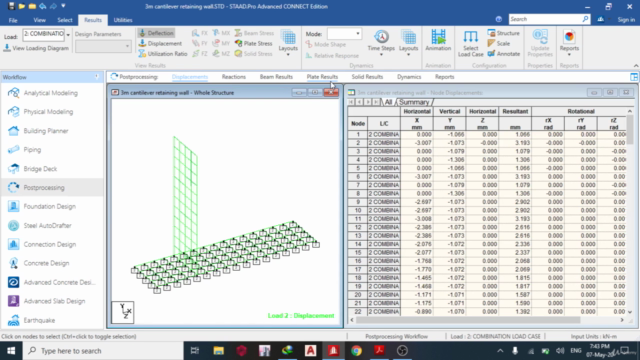Toggle the FZ force diagram
The width and height of the screenshot is (640, 360).
click(200, 53)
